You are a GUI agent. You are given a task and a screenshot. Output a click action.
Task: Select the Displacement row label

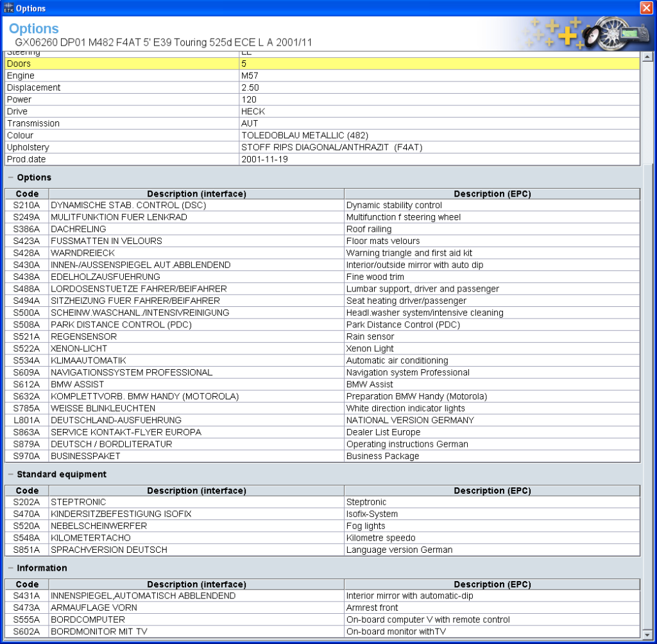click(x=33, y=87)
